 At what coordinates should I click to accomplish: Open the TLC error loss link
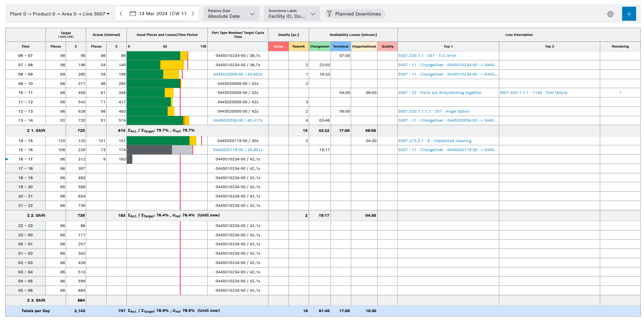tap(427, 55)
